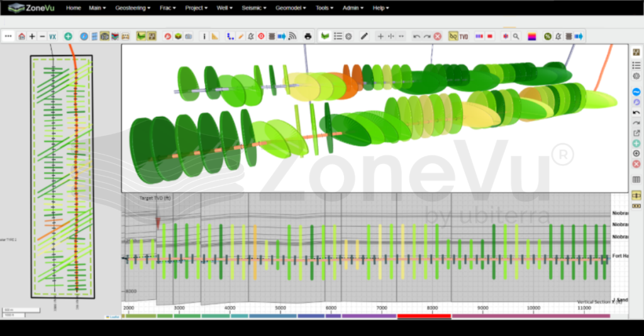This screenshot has width=644, height=336.
Task: Toggle the green surface icon near the list icon
Action: [325, 36]
